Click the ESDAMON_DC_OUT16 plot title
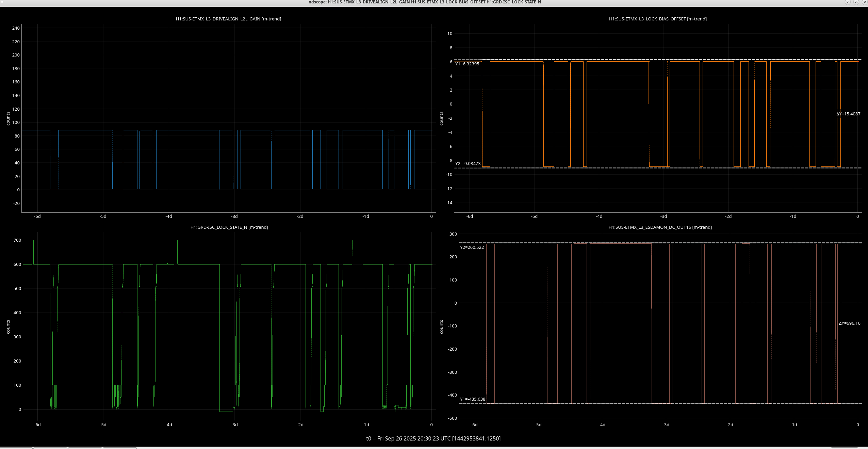 [x=660, y=227]
